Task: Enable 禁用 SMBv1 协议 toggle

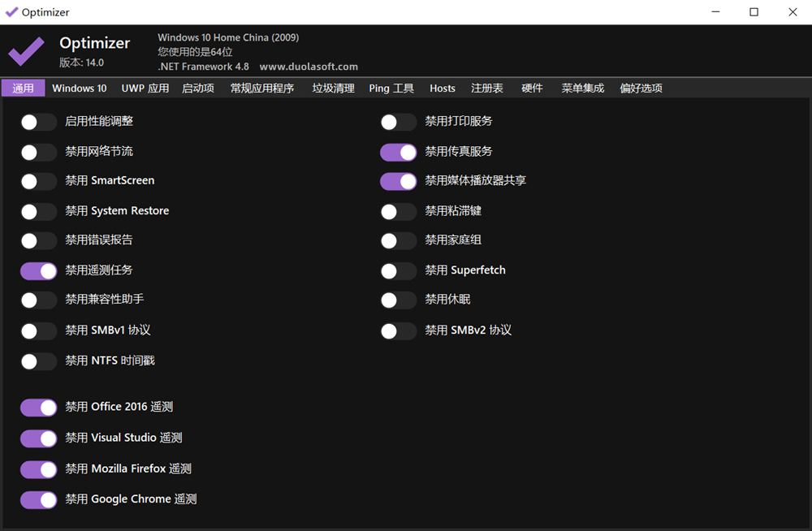Action: pyautogui.click(x=38, y=331)
